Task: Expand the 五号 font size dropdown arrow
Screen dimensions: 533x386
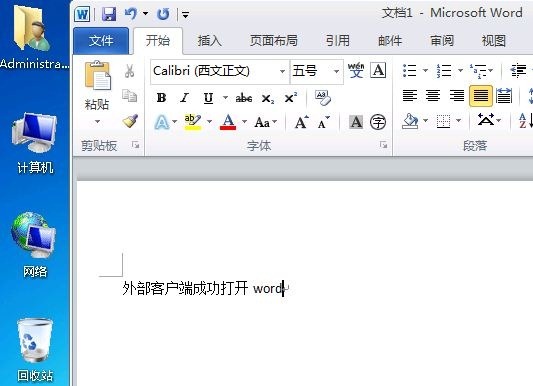Action: [x=336, y=71]
